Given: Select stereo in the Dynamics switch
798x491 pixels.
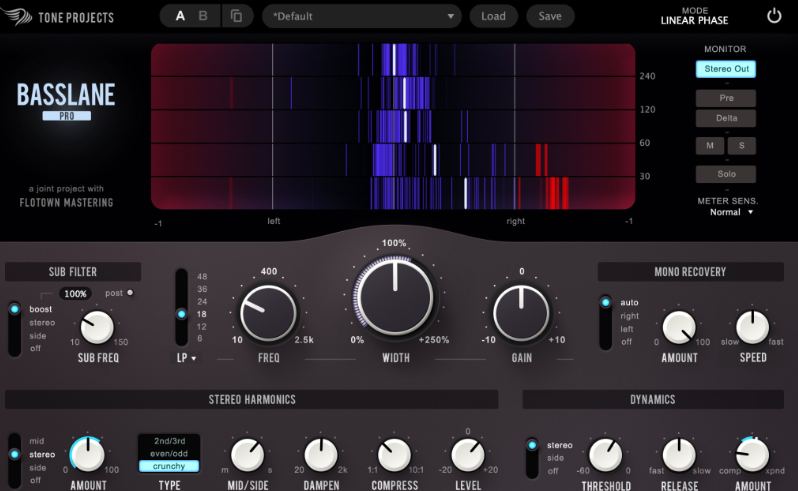Looking at the screenshot, I should 559,445.
